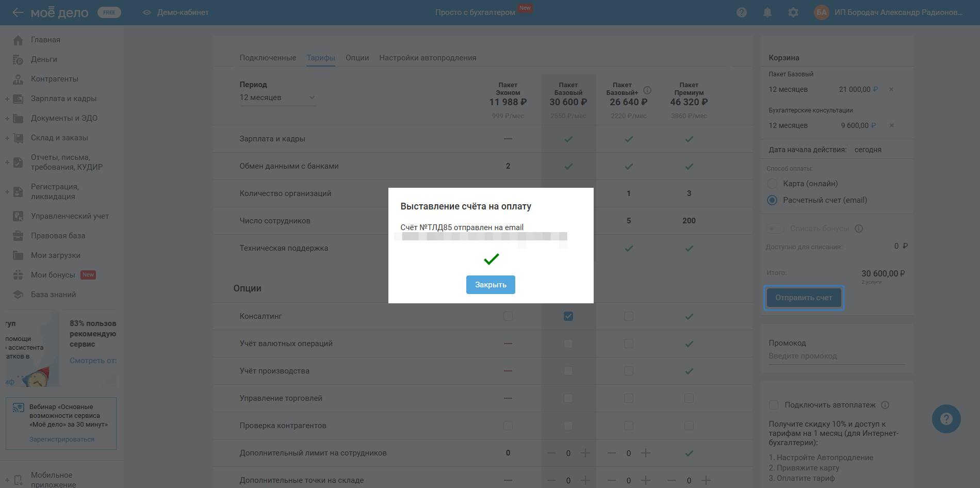Open the Деньги sidebar section

pos(44,59)
